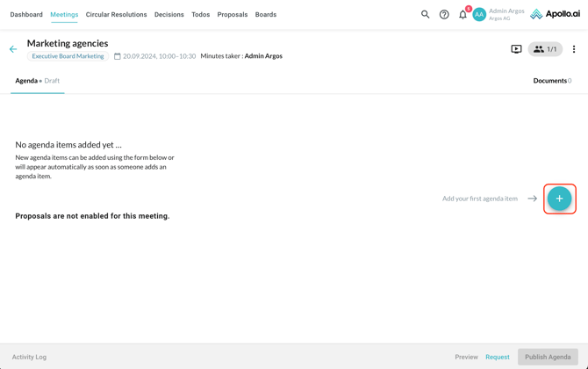Open the help question mark icon
Screen dimensions: 588x369
pyautogui.click(x=444, y=14)
